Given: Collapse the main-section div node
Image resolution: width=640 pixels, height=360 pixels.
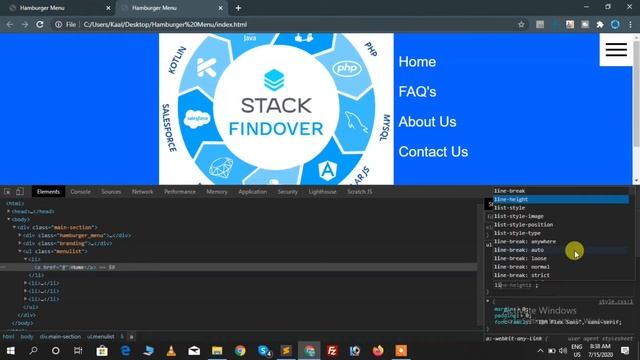Looking at the screenshot, I should tap(14, 227).
